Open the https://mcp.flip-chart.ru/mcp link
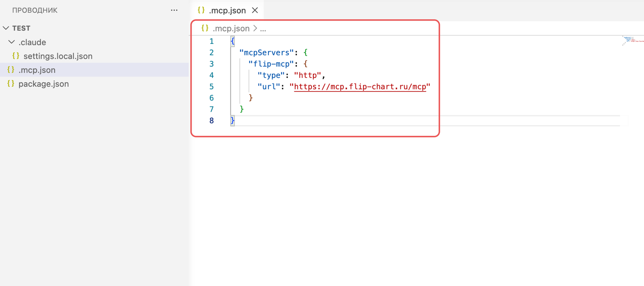644x286 pixels. (360, 87)
